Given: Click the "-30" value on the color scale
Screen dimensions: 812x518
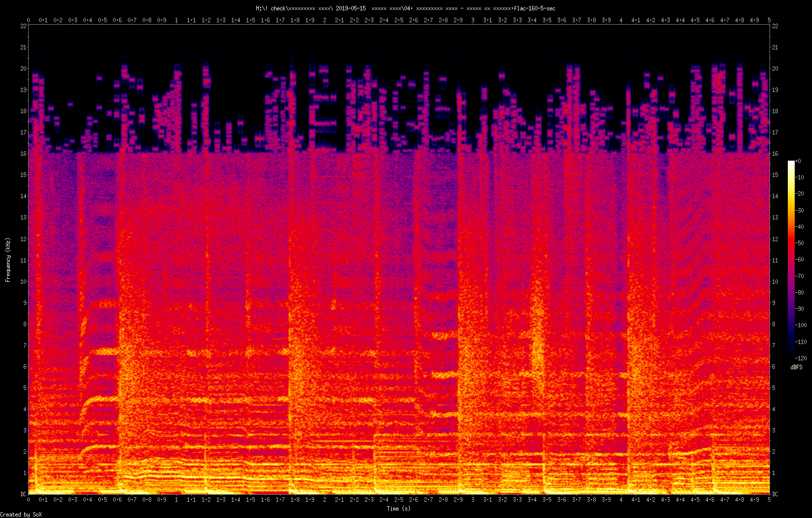Looking at the screenshot, I should tap(800, 211).
